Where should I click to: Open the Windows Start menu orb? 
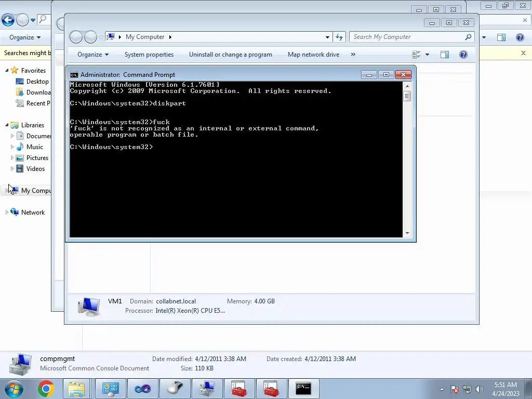pos(14,389)
